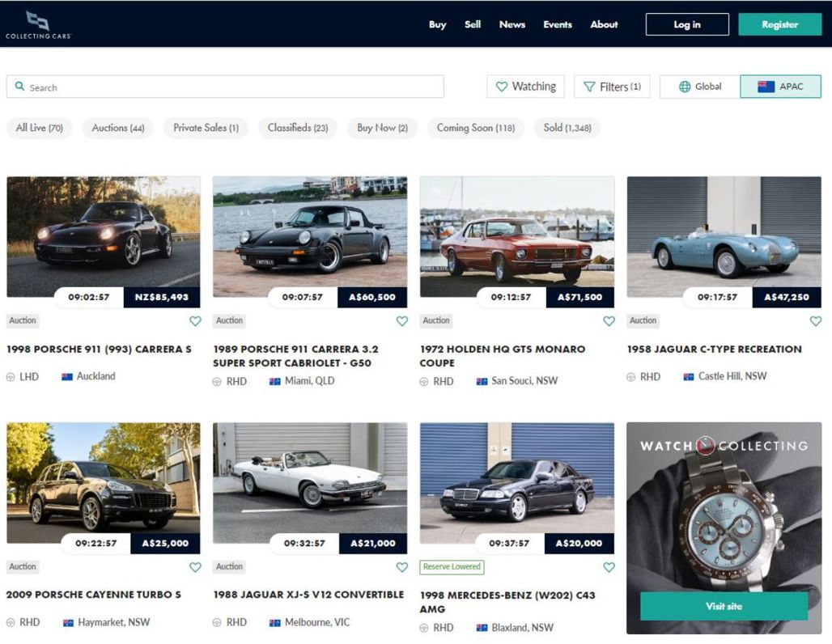
Task: Open the Sell menu
Action: pos(472,24)
